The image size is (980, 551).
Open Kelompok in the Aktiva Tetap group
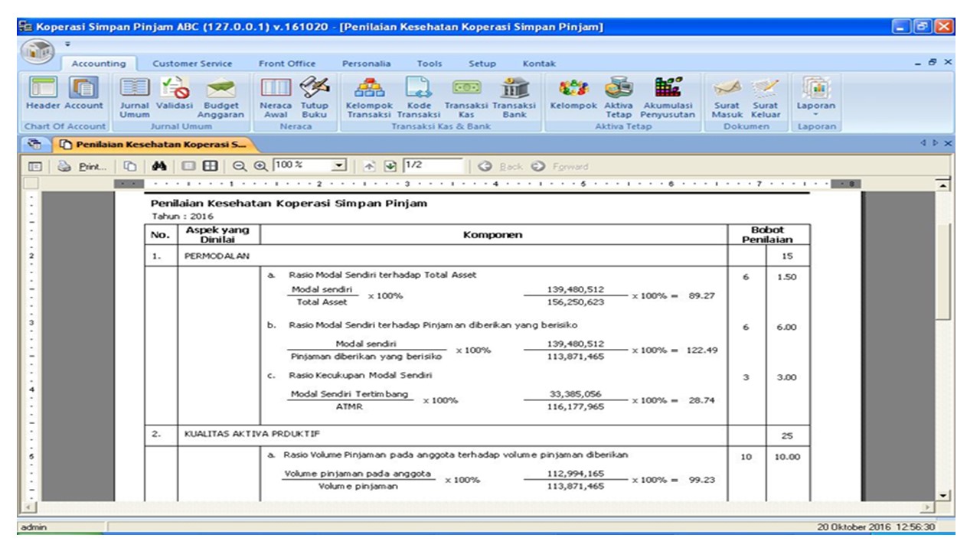point(573,92)
